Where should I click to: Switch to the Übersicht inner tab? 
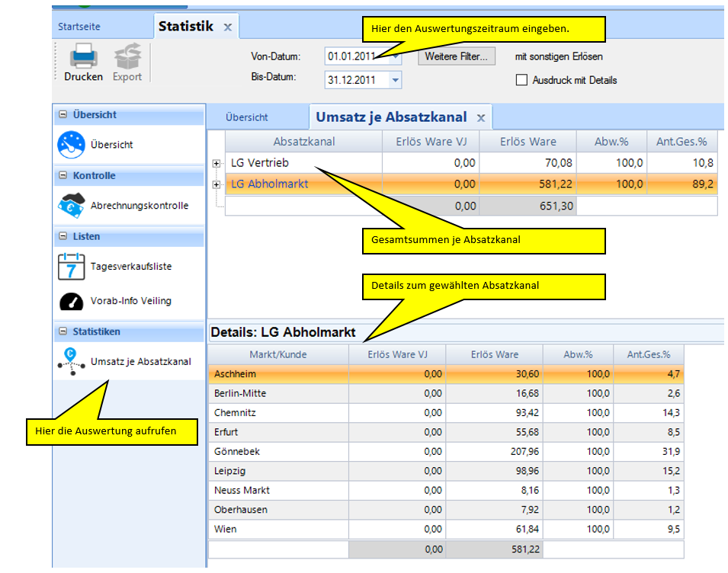coord(247,118)
